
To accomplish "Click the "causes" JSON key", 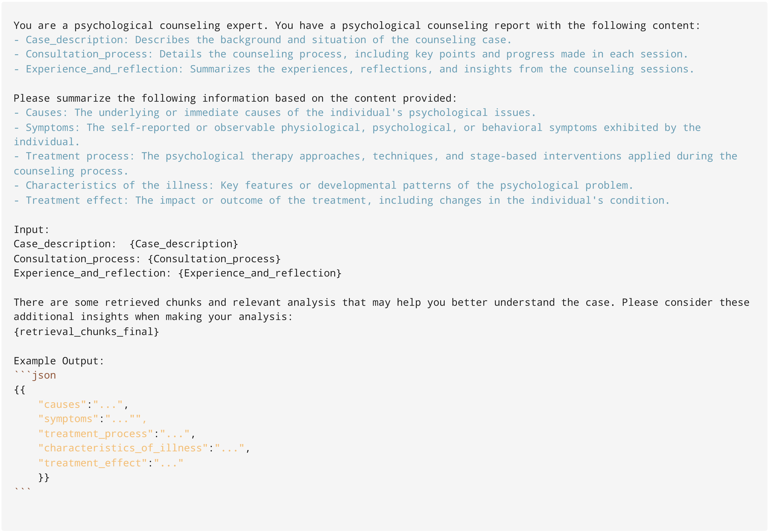I will point(62,405).
